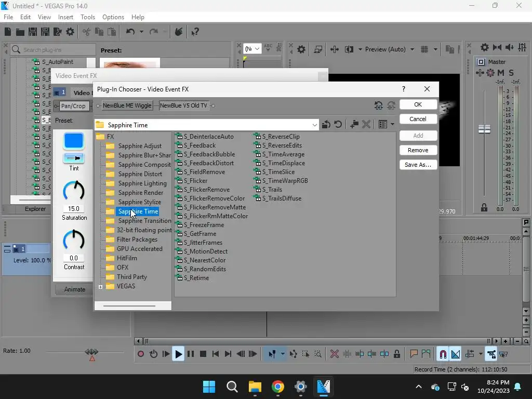Open a project with the folder icon

coord(20,32)
